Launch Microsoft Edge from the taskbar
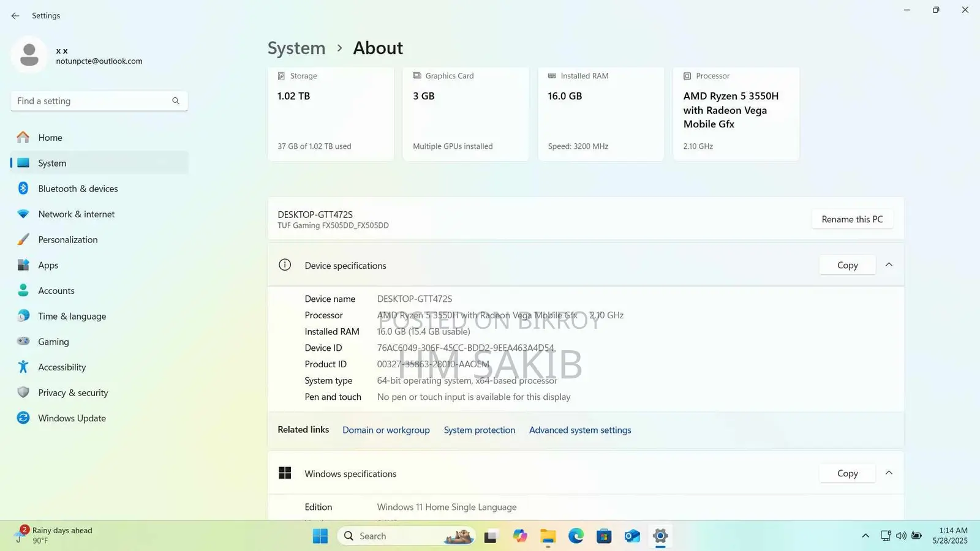980x551 pixels. 576,536
